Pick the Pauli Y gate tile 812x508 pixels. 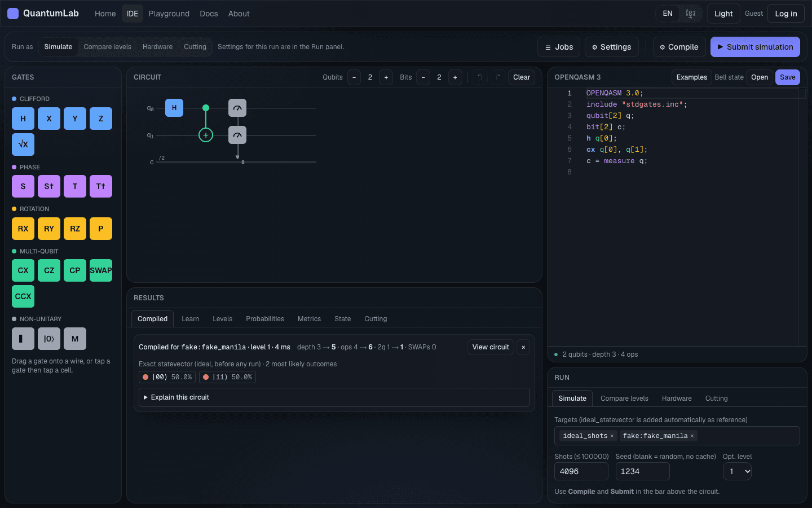tap(75, 119)
